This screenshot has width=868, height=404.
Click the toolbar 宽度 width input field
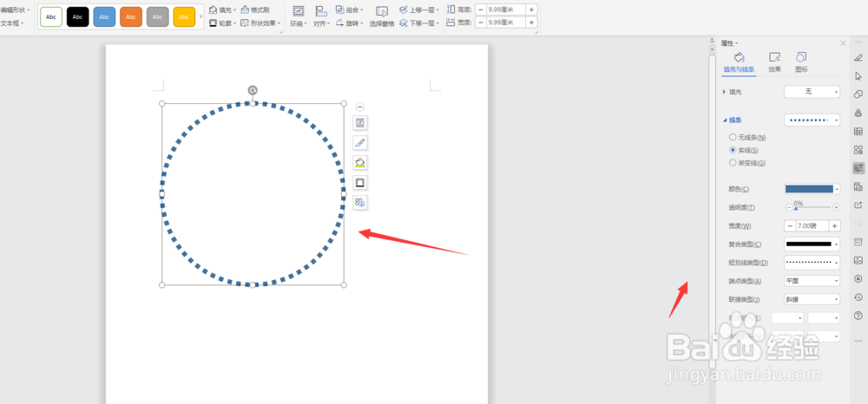coord(506,22)
